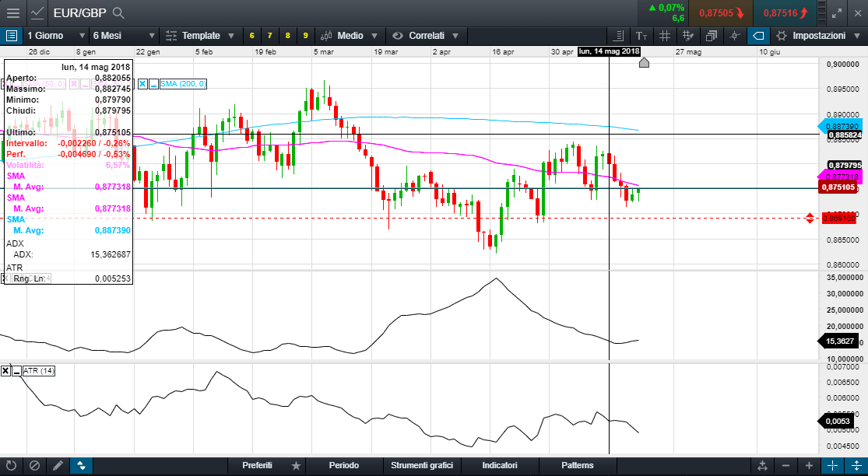The height and width of the screenshot is (476, 868).
Task: Click the gray marker at time axis top
Action: (x=644, y=62)
